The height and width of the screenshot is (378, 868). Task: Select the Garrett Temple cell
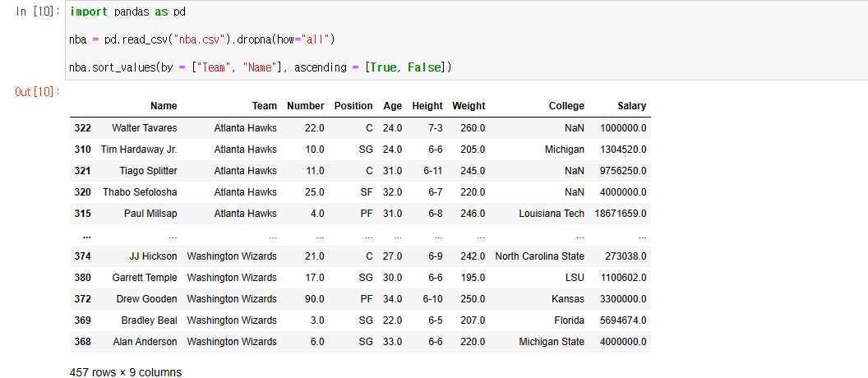point(145,277)
